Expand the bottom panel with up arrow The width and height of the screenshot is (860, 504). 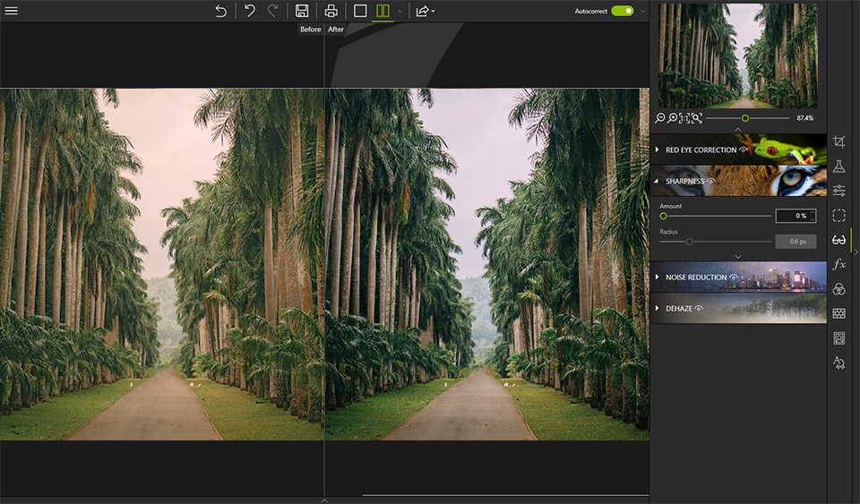(x=324, y=500)
